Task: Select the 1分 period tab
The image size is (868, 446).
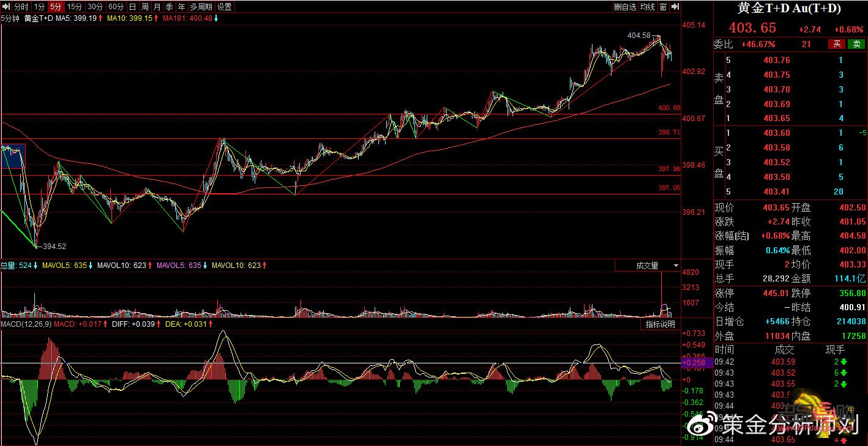Action: tap(39, 7)
